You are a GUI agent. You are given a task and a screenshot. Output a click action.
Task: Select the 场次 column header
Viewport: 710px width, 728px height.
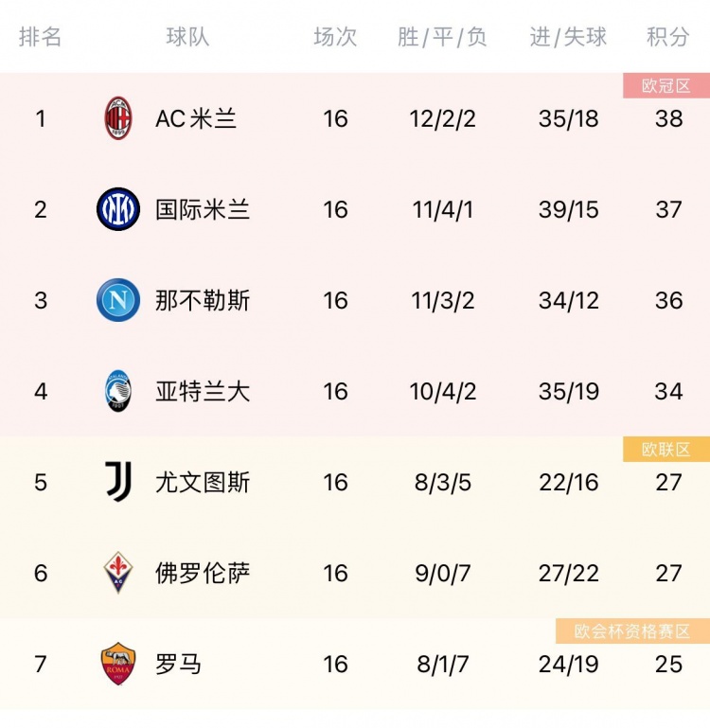point(335,37)
